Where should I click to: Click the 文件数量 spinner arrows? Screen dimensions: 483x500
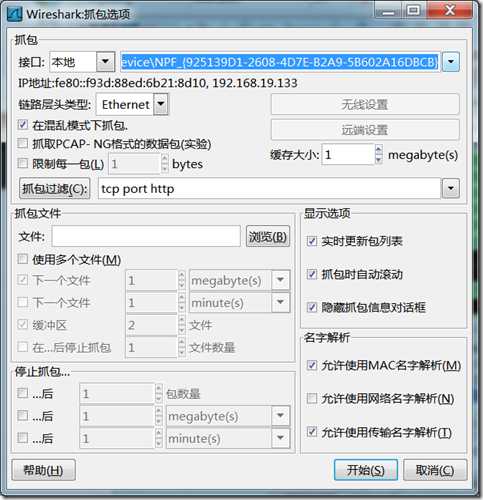tap(181, 347)
